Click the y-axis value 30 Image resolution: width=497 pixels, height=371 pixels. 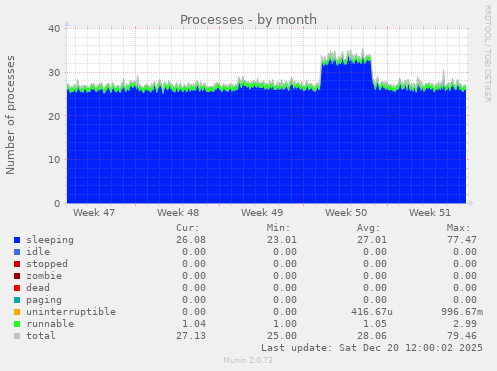pos(54,72)
